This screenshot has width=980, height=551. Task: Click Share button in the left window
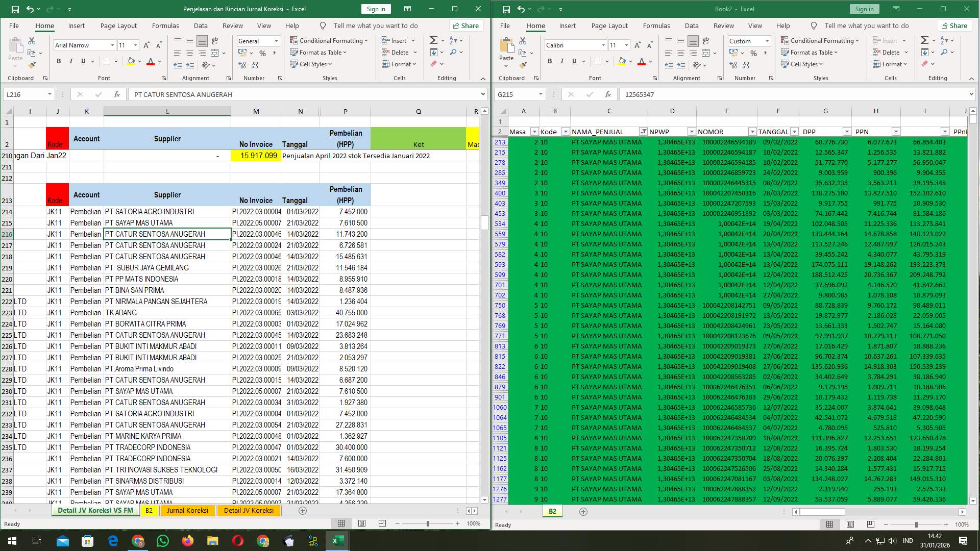click(x=465, y=26)
